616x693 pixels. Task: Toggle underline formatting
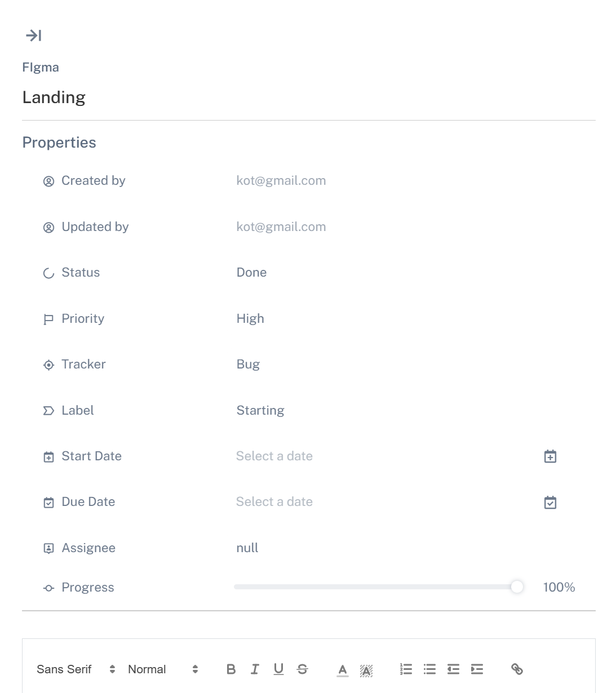coord(278,669)
